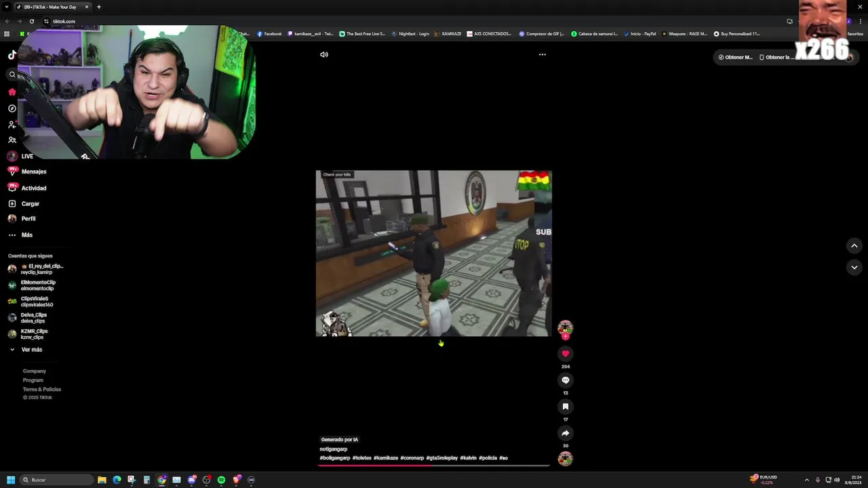Go to next video with down arrow

(854, 268)
